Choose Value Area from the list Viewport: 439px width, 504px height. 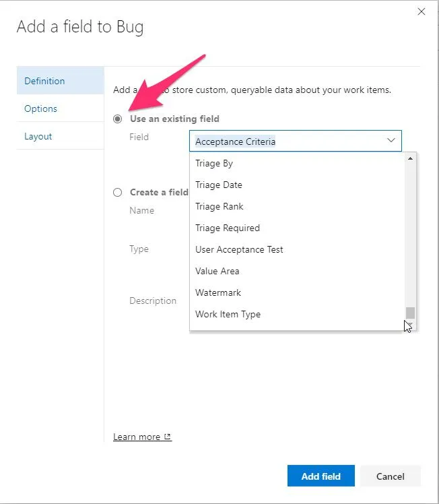[217, 271]
